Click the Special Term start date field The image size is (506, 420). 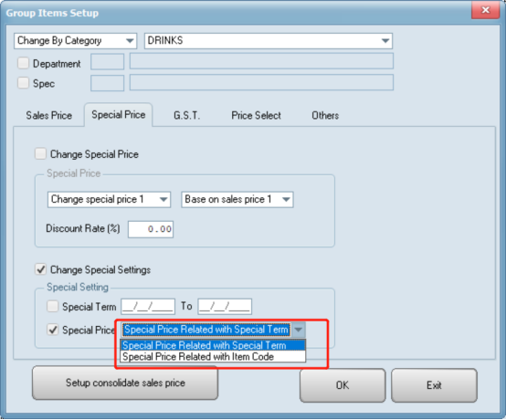[x=148, y=306]
